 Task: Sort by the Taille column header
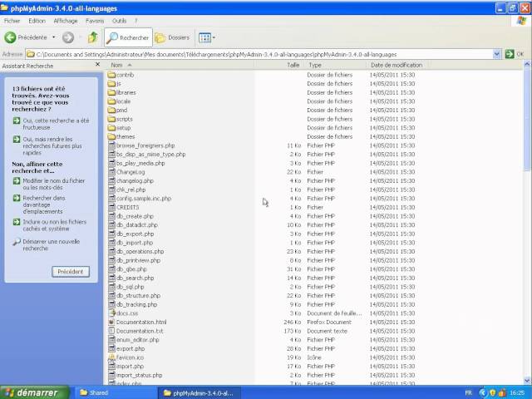tap(293, 65)
